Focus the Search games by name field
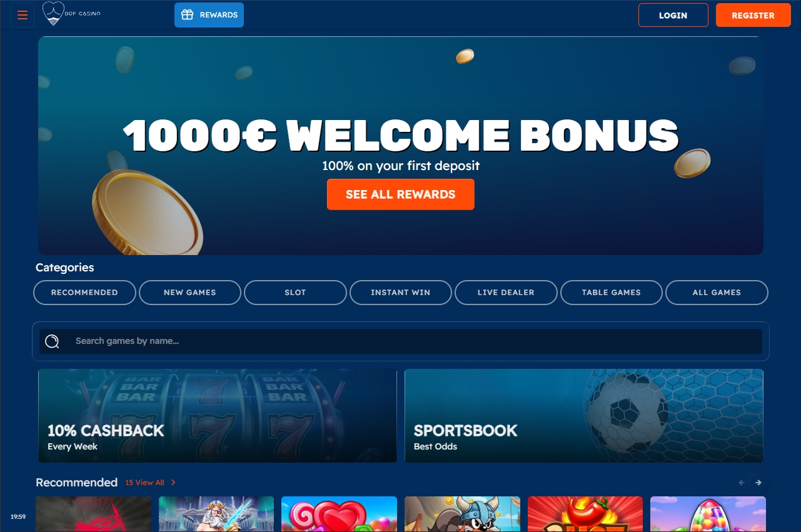 401,341
